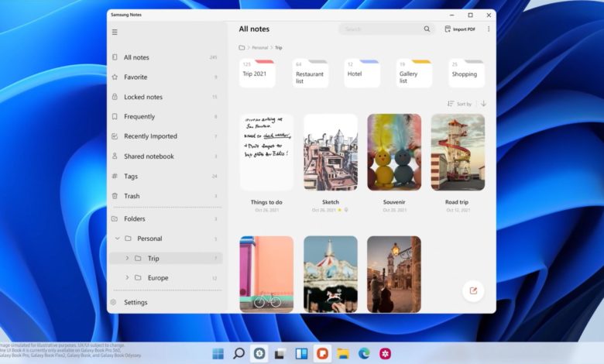Select Shared notebook in sidebar
Screen dimensions: 604x364
(x=149, y=156)
